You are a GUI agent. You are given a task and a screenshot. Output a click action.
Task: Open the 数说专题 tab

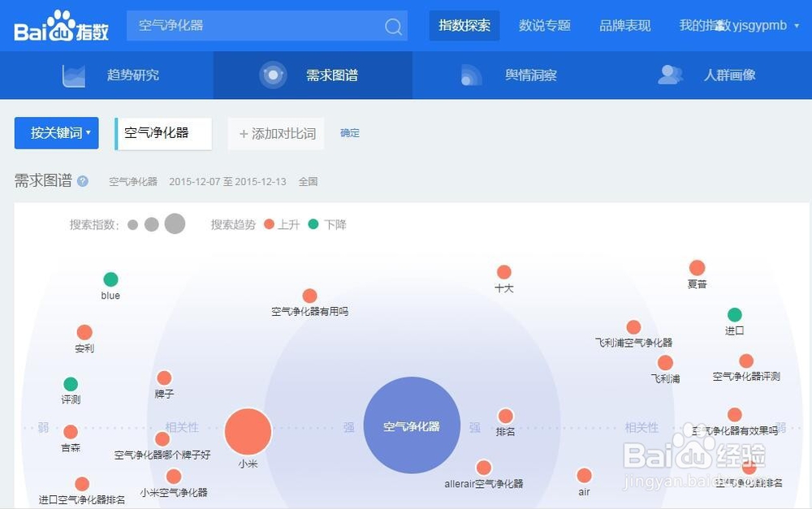[x=544, y=25]
